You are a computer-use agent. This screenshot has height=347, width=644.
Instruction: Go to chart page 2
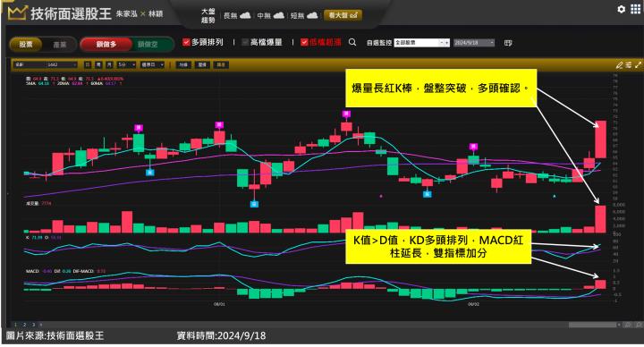(24, 325)
